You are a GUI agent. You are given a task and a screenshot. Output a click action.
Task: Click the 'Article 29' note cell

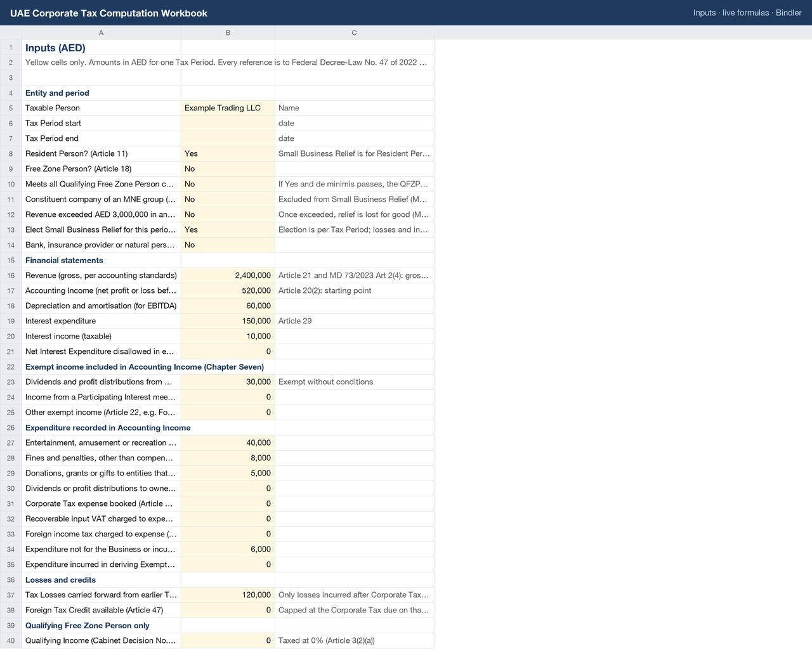tap(354, 321)
